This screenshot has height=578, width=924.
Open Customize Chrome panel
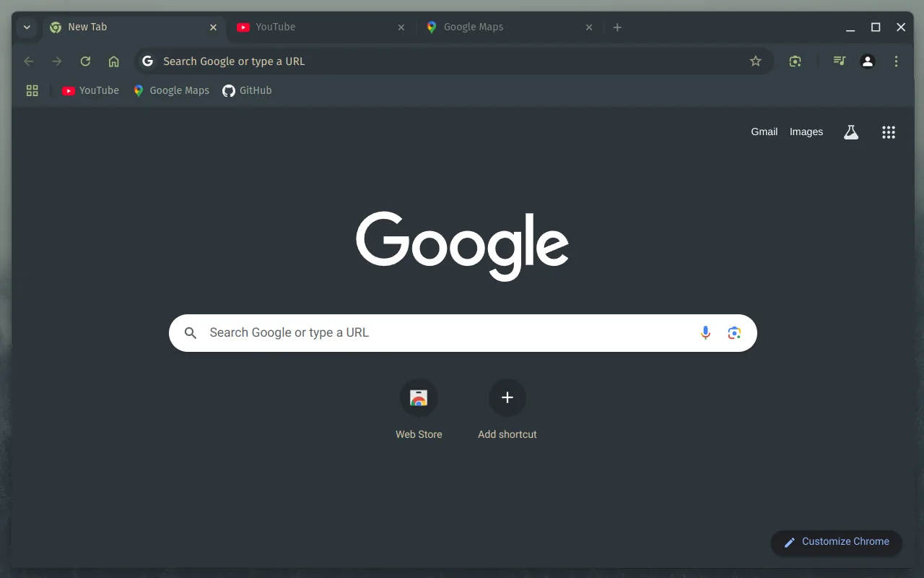coord(837,542)
